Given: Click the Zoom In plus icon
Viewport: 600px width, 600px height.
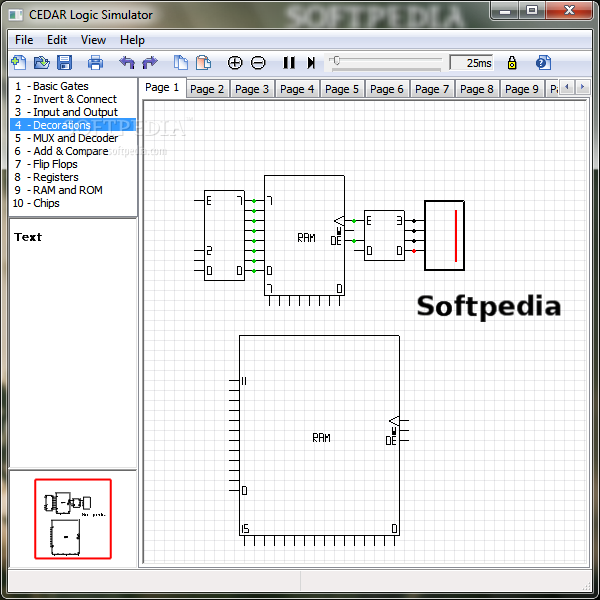Looking at the screenshot, I should pos(235,62).
